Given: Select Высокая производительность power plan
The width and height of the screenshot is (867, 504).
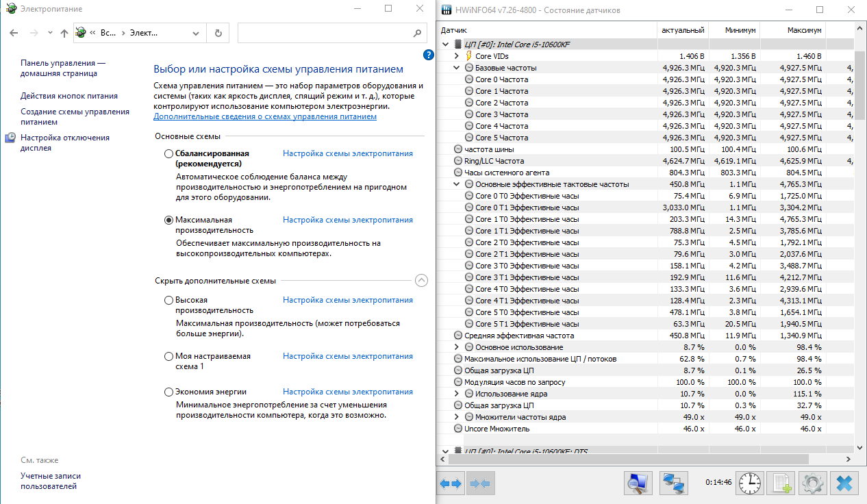Looking at the screenshot, I should click(x=169, y=301).
